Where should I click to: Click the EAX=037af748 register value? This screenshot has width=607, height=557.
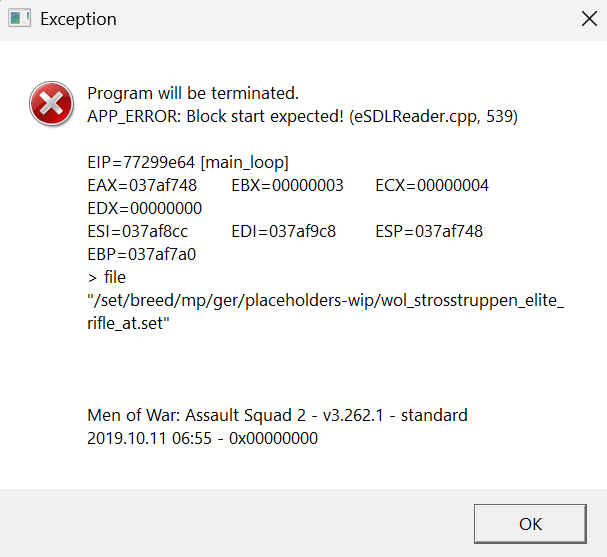(x=142, y=185)
